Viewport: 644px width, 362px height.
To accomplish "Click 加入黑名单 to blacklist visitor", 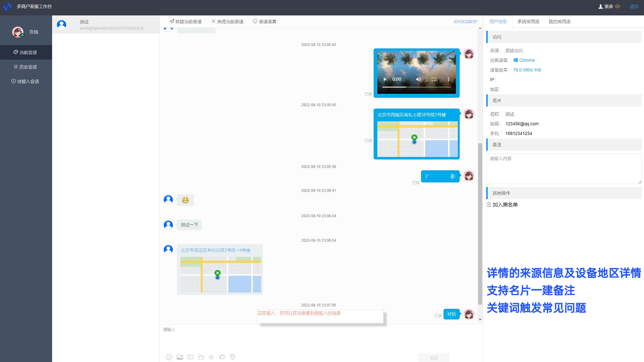I will 505,204.
